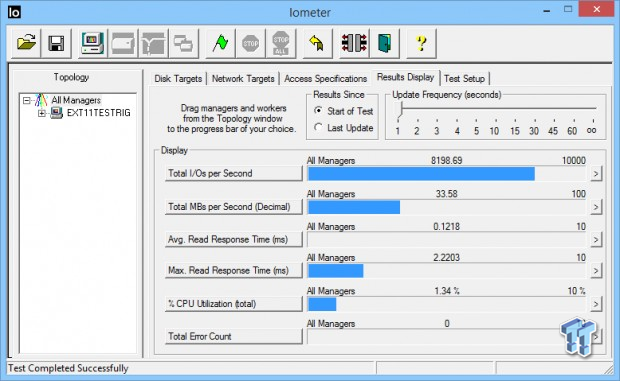The image size is (620, 381).
Task: Disconnect selected manager toolbar icon
Action: [x=354, y=43]
